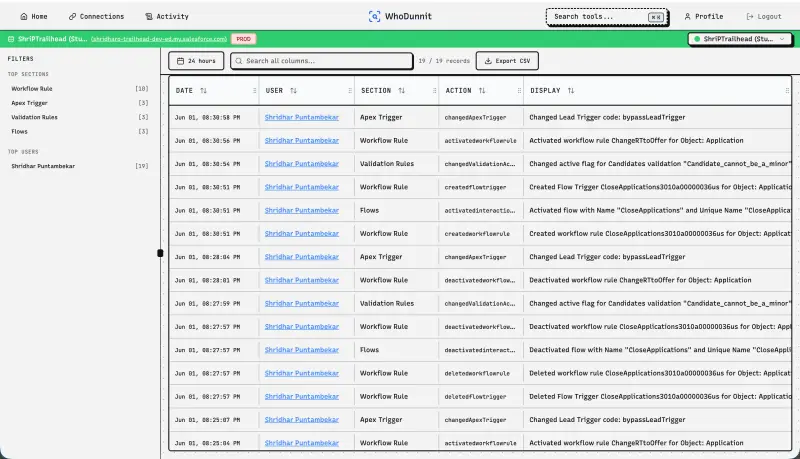800x459 pixels.
Task: Open user link in 08:30:54 PM row
Action: click(302, 164)
